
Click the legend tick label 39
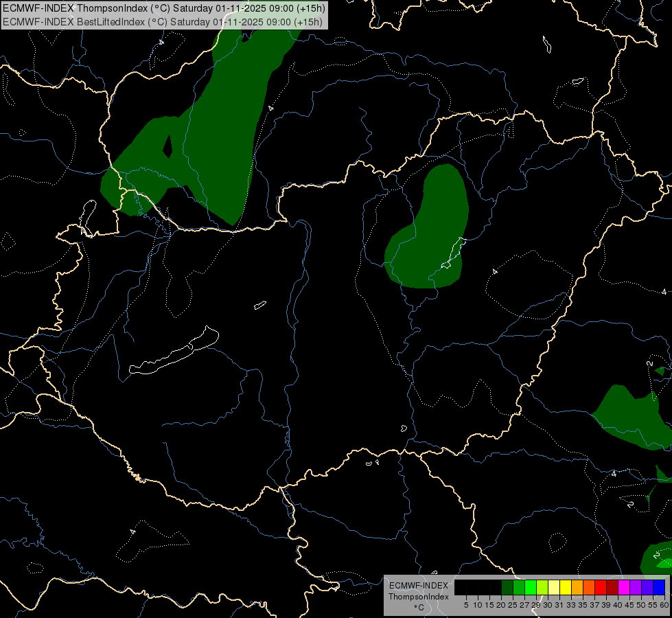tap(606, 605)
